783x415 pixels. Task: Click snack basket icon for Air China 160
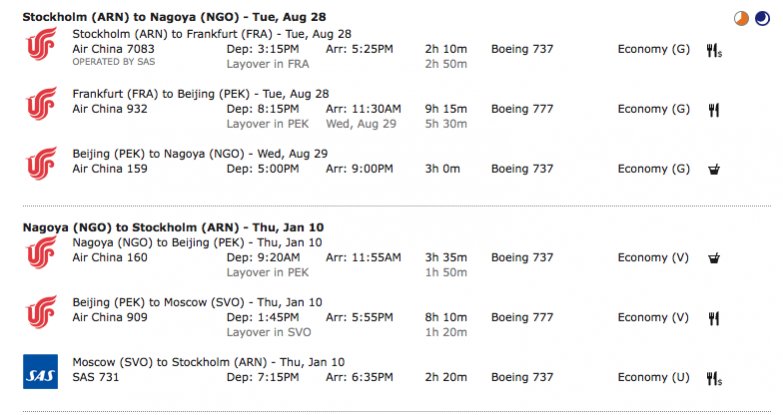tap(714, 258)
